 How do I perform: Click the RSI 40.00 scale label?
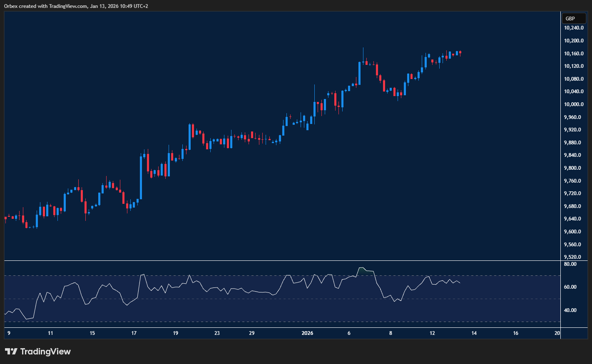tap(570, 310)
